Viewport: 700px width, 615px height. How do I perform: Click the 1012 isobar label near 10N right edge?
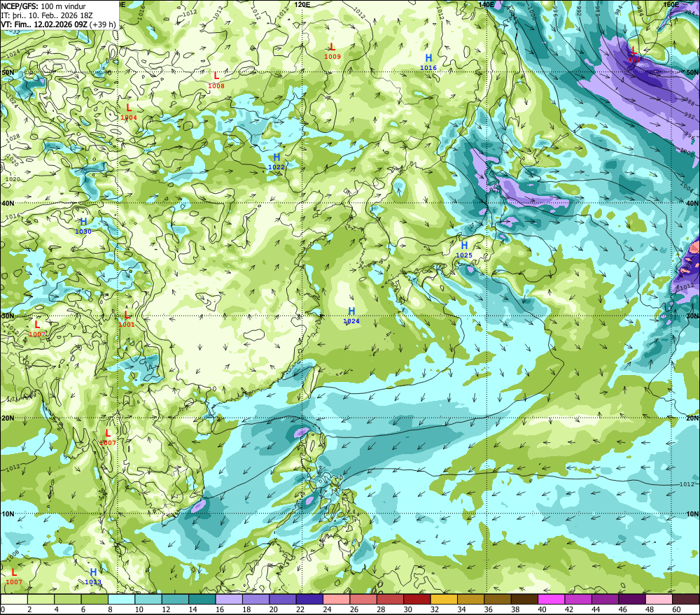[x=687, y=484]
